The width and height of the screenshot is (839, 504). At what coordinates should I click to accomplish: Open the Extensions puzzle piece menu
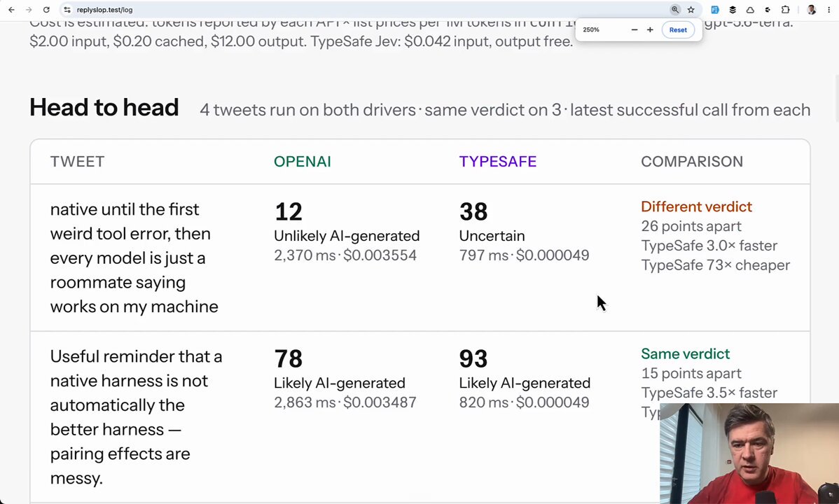tap(786, 10)
